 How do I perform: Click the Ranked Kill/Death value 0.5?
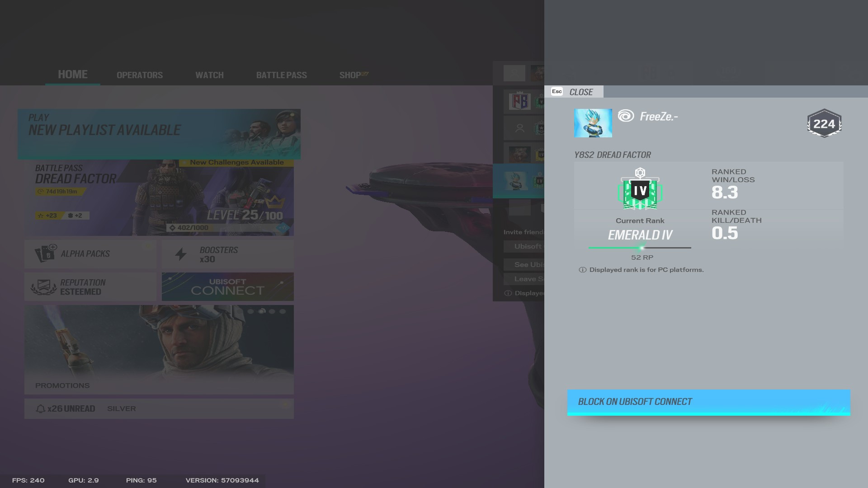click(x=725, y=233)
